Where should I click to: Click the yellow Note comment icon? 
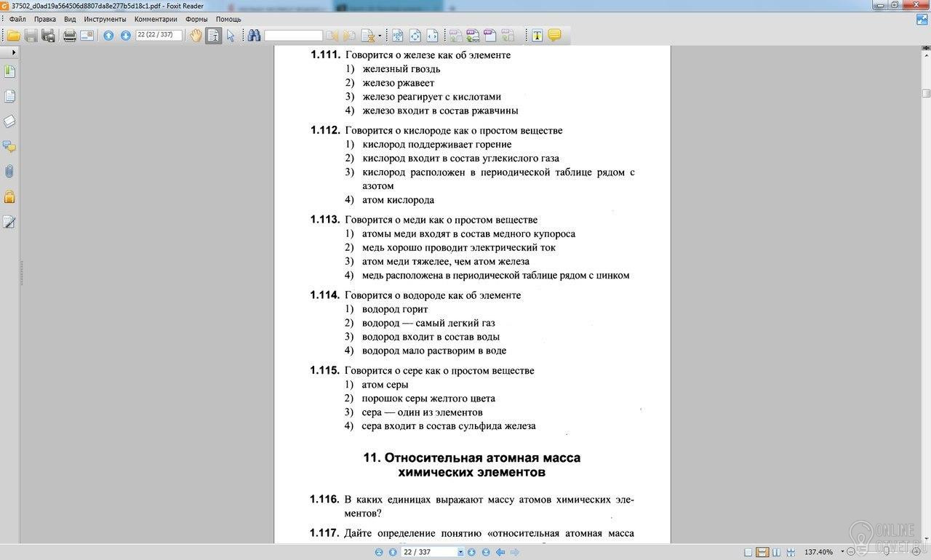click(554, 36)
